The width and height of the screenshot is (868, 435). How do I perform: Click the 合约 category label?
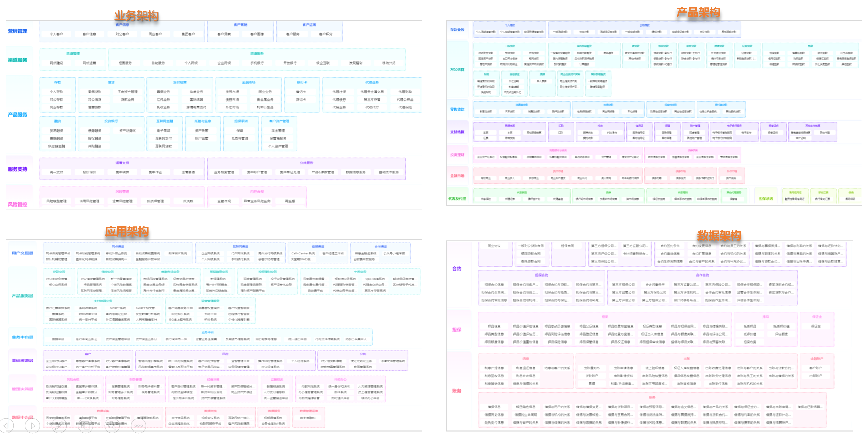457,268
